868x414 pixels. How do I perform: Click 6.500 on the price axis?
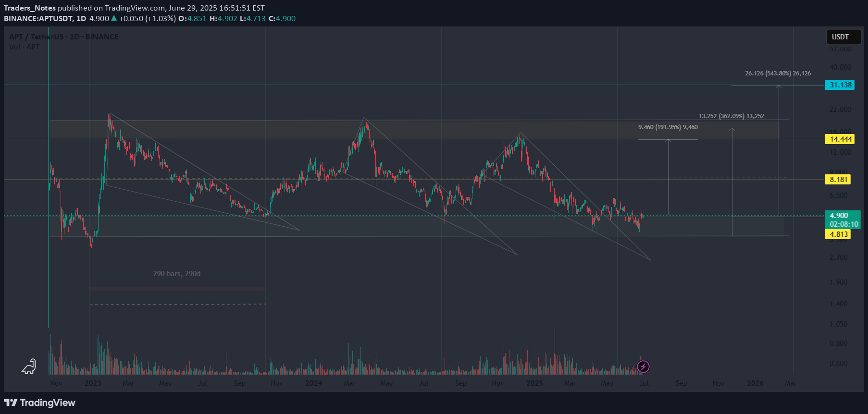839,195
